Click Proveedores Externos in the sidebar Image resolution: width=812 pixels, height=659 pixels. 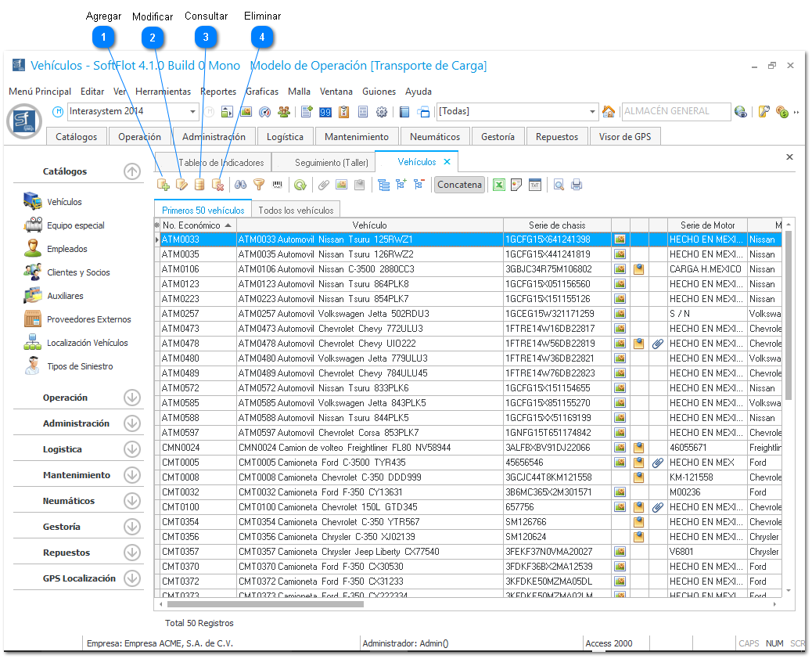coord(88,319)
